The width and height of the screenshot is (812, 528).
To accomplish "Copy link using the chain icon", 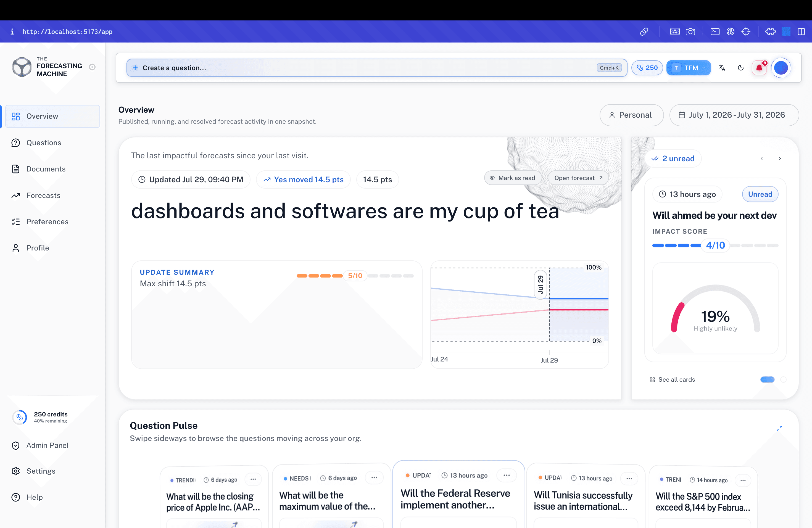I will pyautogui.click(x=644, y=32).
